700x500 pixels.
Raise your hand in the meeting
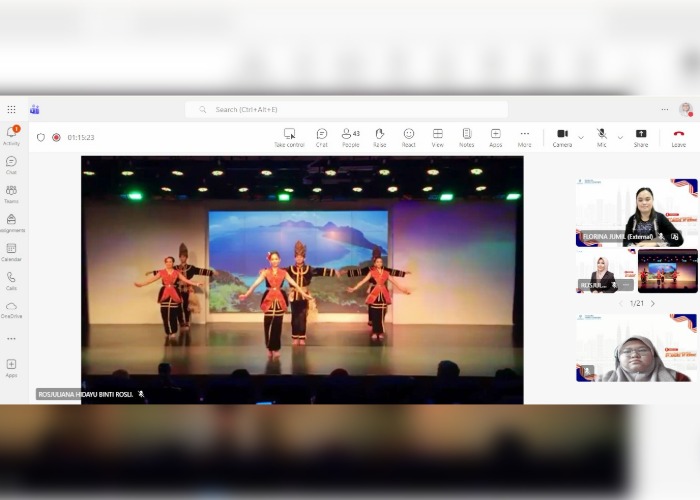[x=380, y=137]
